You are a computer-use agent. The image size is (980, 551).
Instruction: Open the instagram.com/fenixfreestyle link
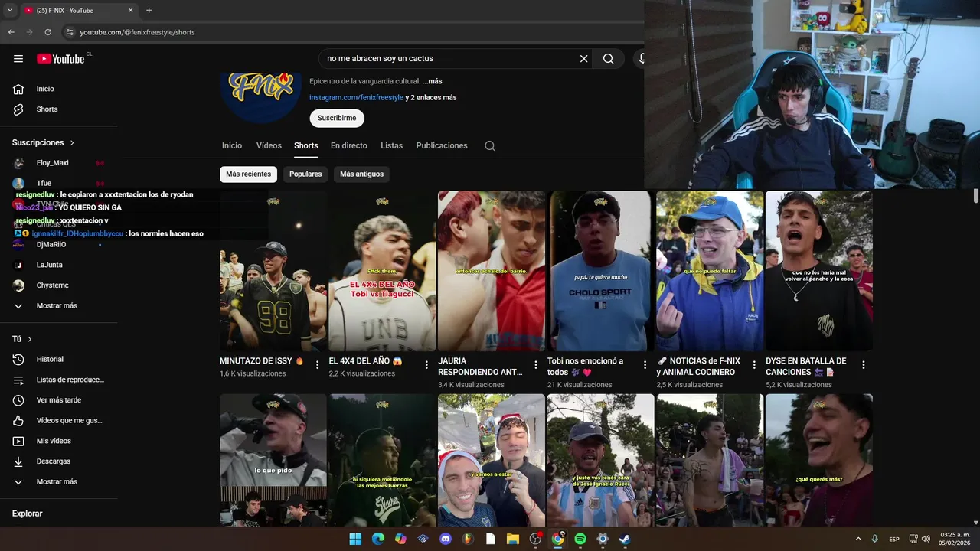tap(356, 98)
